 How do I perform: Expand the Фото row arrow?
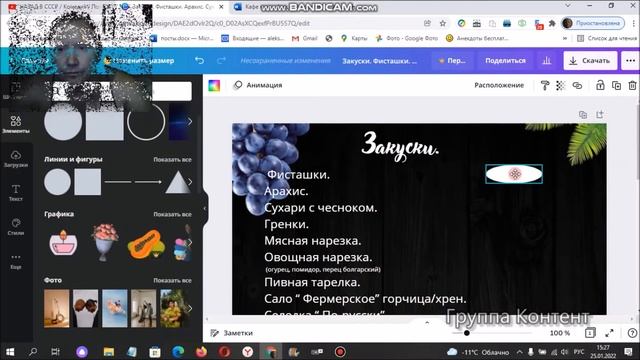pyautogui.click(x=190, y=309)
